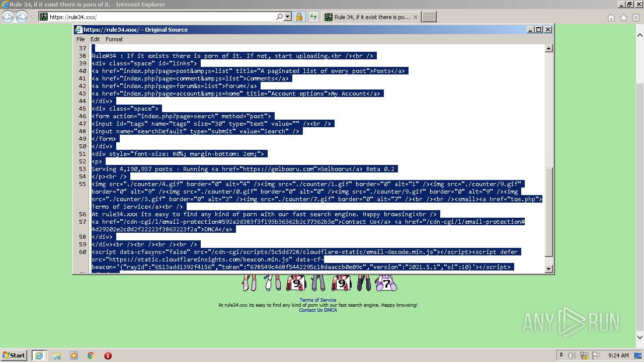The width and height of the screenshot is (644, 362).
Task: Open the address bar autocomplete dropdown arrow
Action: coord(288,17)
